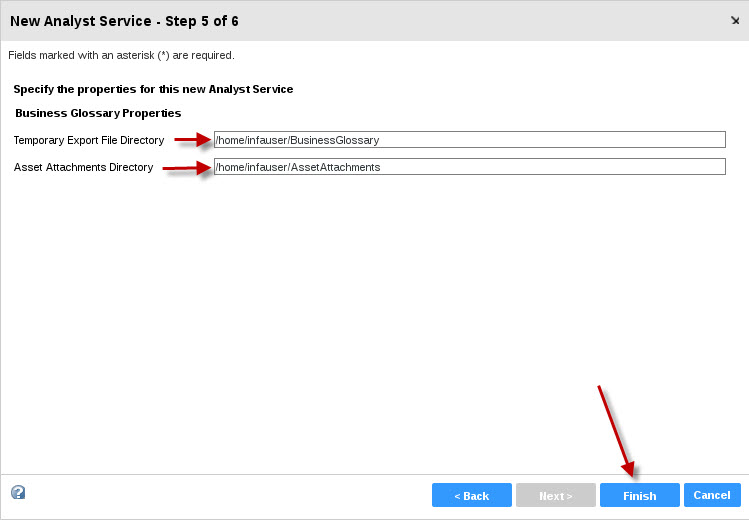Go back with the Back button
This screenshot has height=520, width=749.
click(x=471, y=495)
